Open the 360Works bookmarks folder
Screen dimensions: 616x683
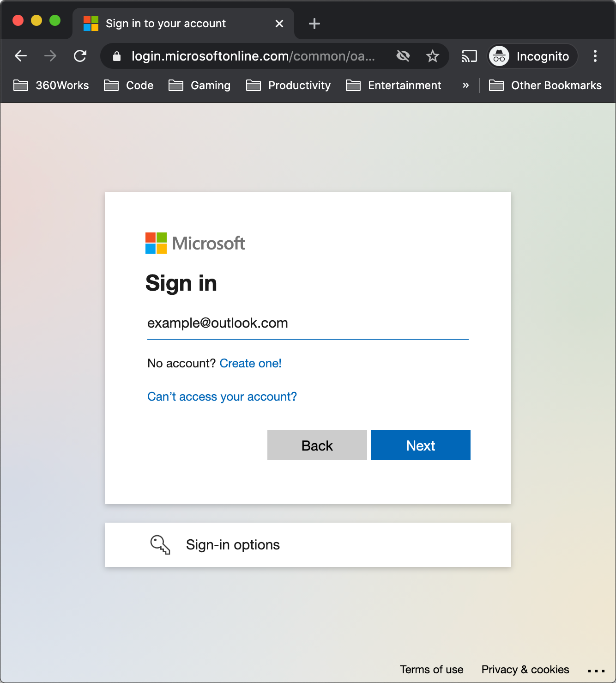tap(51, 85)
